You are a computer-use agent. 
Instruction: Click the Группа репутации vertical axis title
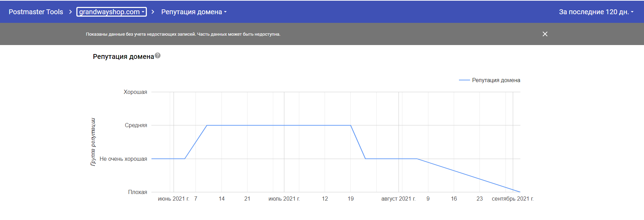click(93, 142)
